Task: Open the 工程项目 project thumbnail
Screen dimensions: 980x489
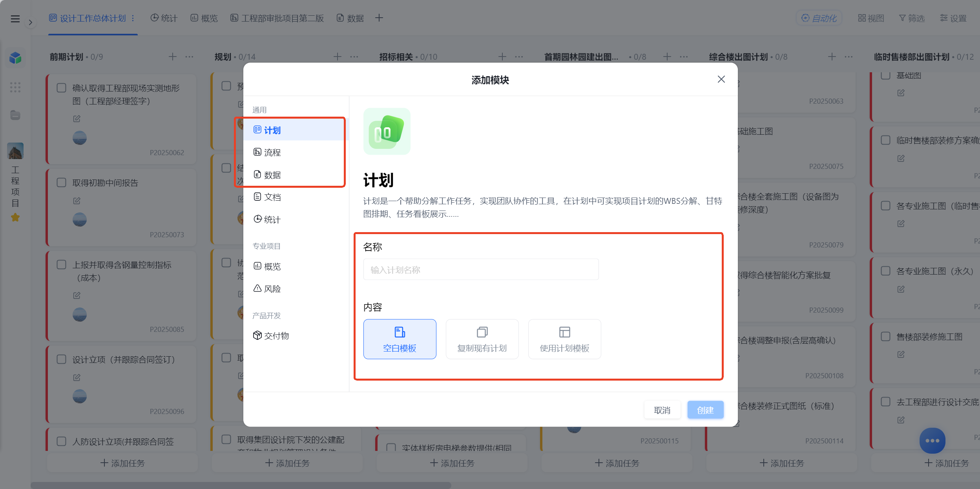Action: (x=15, y=151)
